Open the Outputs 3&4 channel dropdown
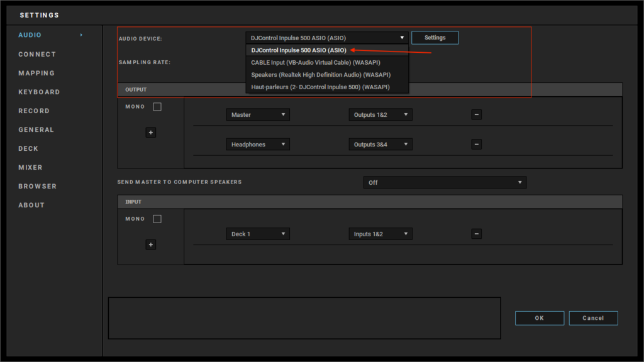 point(380,145)
